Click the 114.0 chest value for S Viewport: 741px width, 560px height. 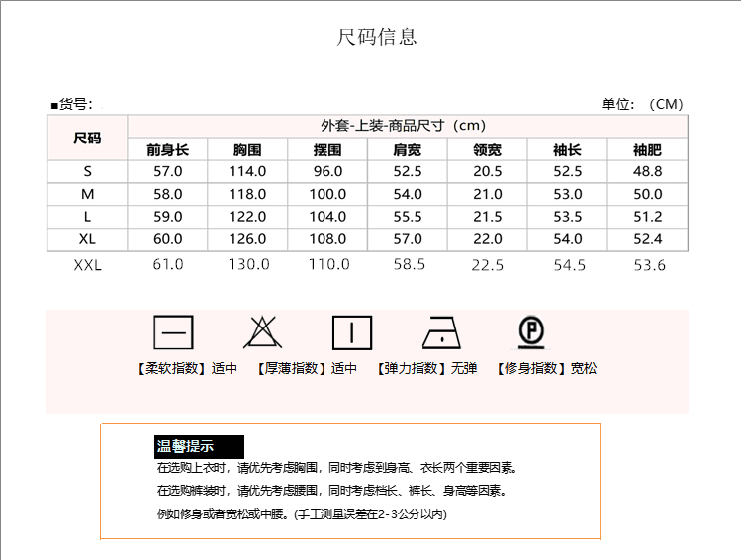247,171
